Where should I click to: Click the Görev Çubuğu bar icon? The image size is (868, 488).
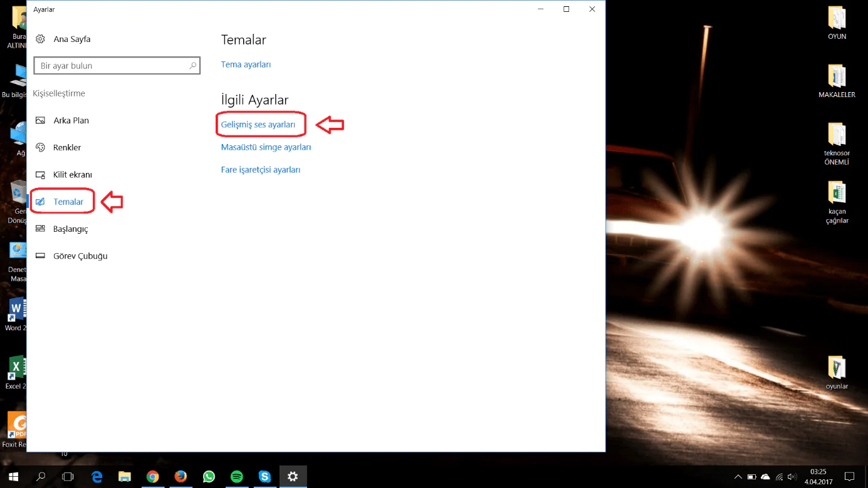(x=40, y=256)
